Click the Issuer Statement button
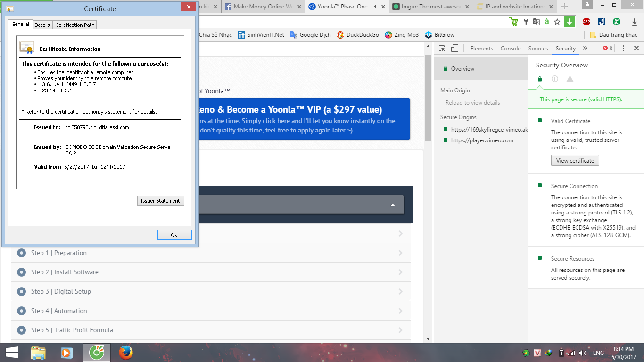 click(160, 201)
